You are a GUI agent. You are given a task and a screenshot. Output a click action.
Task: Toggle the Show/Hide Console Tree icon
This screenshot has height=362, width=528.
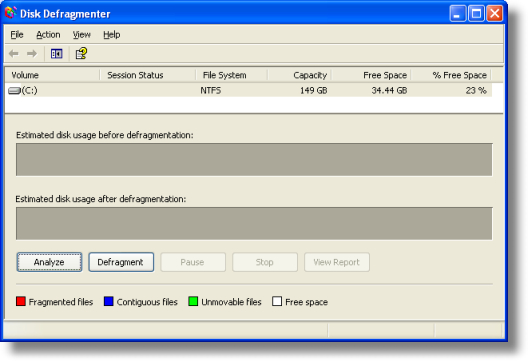[x=57, y=54]
